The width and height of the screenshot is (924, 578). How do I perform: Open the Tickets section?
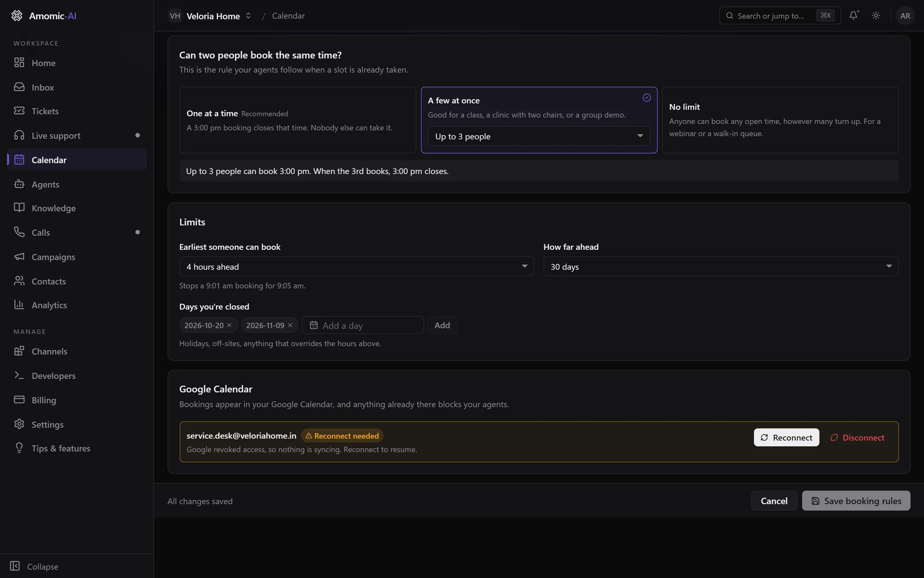(77, 111)
